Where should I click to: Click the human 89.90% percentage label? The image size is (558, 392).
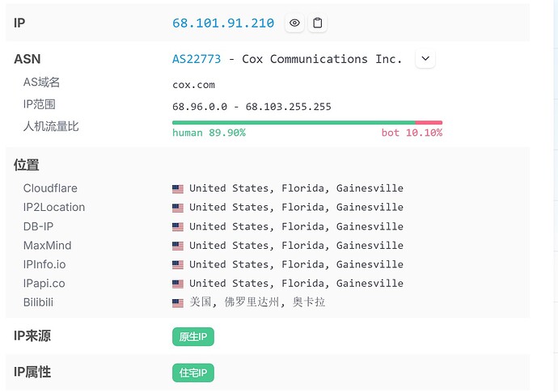[x=209, y=133]
